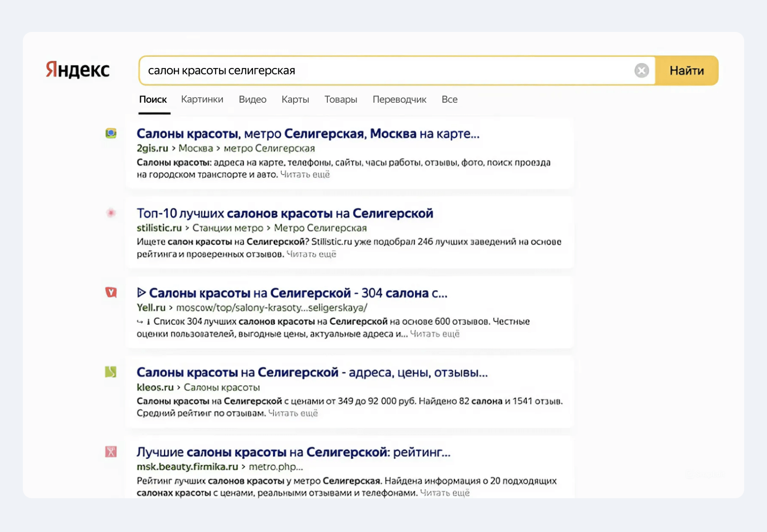Expand the Все services tab
The image size is (767, 532).
click(450, 99)
